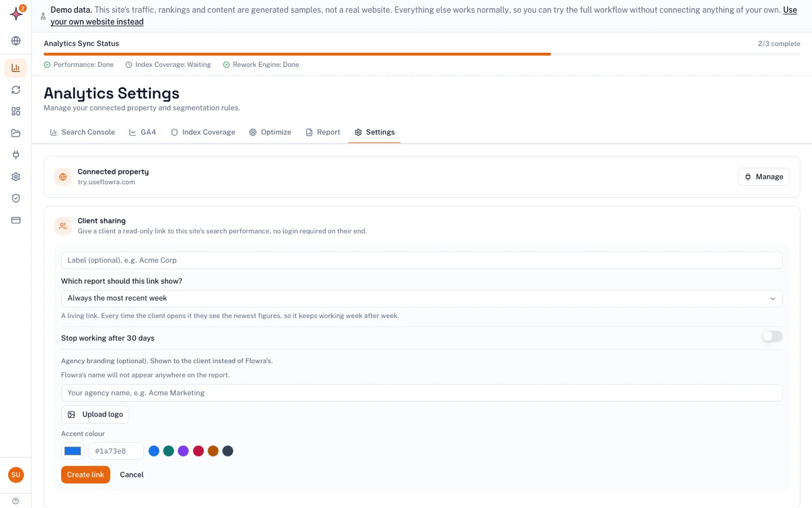The image size is (812, 508).
Task: Open the dashboard grid sidebar icon
Action: (x=16, y=111)
